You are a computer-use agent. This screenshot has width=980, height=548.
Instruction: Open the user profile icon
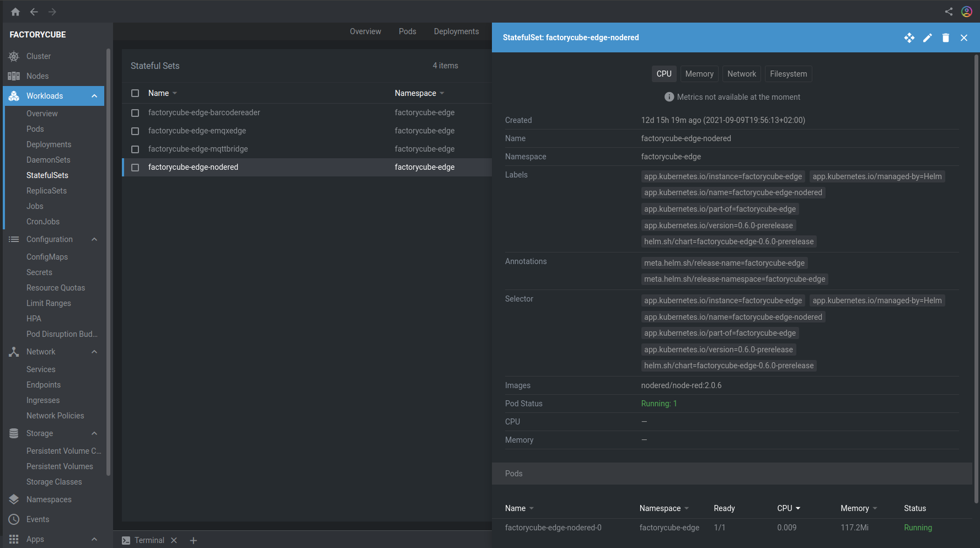pyautogui.click(x=967, y=12)
